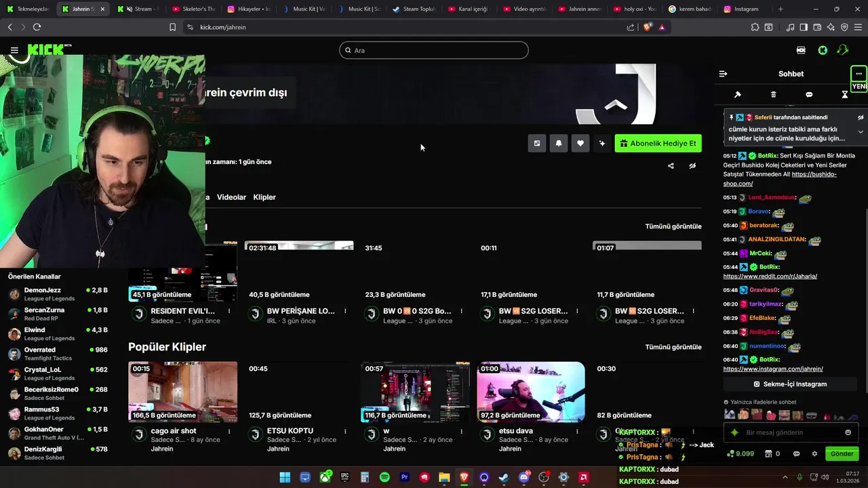Open options menu for ETSU KOPTU clip

[x=345, y=431]
